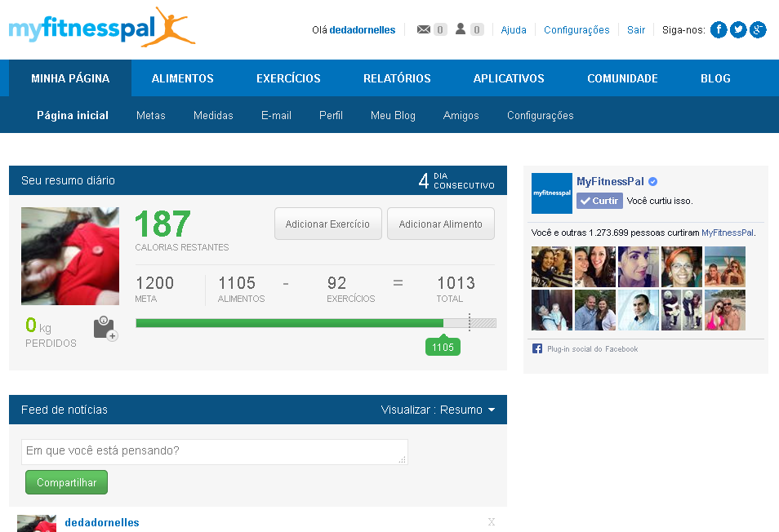The width and height of the screenshot is (779, 532).
Task: Open the APLICATIVOS tab
Action: click(509, 78)
